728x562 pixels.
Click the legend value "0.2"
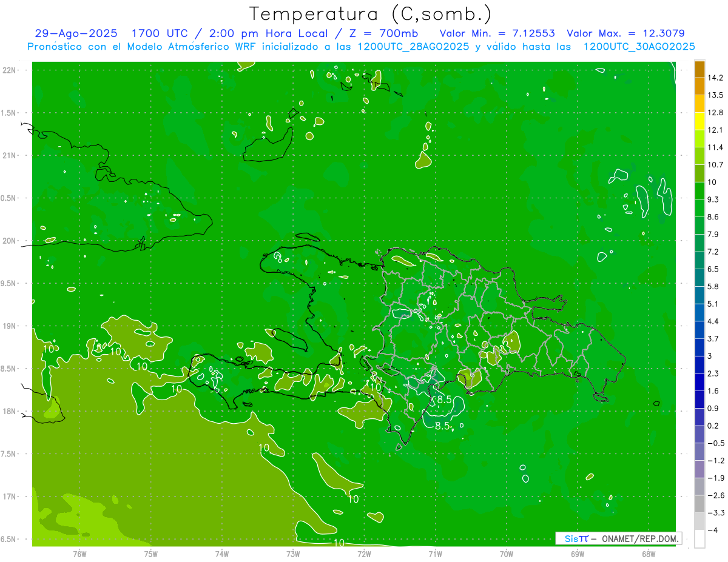coord(713,426)
